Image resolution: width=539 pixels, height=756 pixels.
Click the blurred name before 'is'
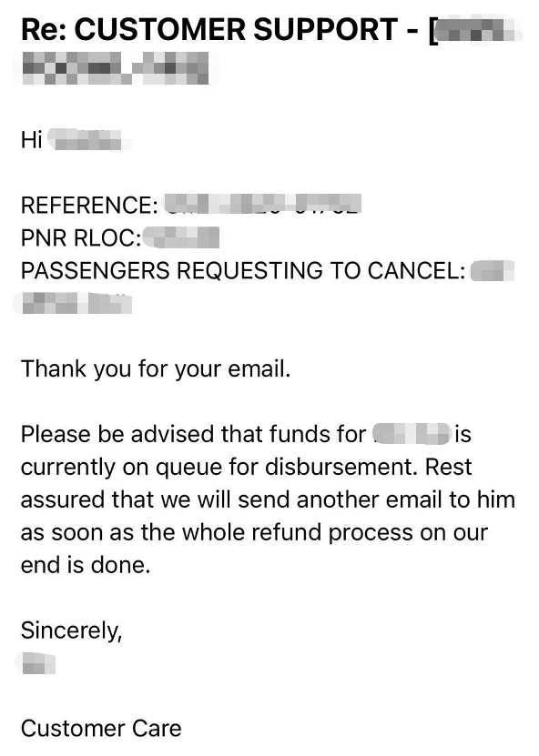pyautogui.click(x=412, y=433)
